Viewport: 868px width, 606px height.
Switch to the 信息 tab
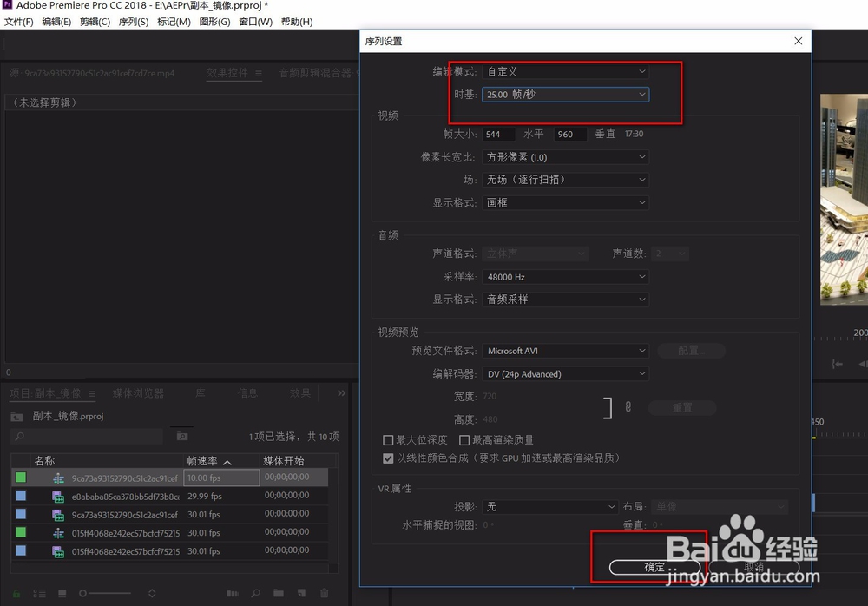[247, 393]
